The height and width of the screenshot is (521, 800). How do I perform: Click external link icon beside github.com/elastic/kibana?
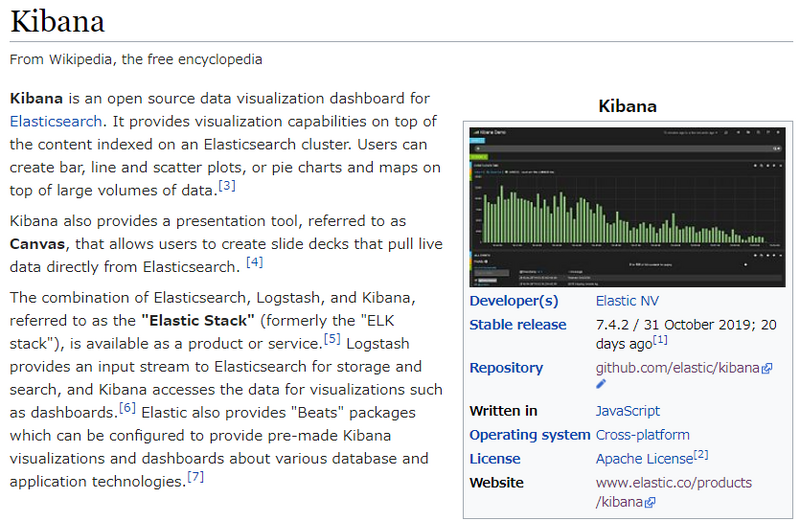tap(767, 369)
